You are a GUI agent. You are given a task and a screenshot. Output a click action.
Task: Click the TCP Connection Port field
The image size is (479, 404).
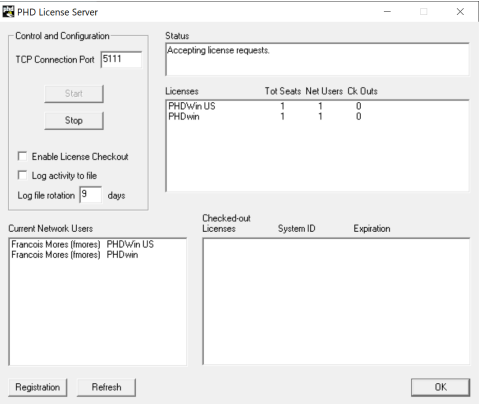121,59
